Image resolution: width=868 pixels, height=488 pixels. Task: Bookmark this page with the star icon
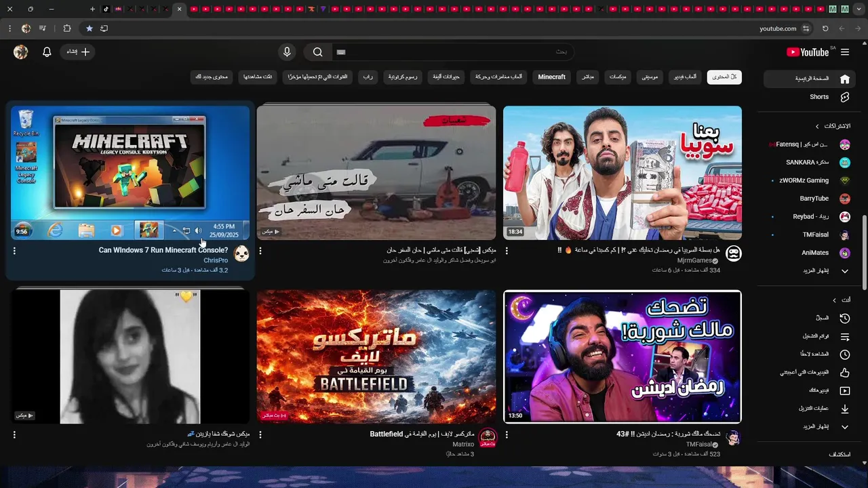click(x=89, y=28)
